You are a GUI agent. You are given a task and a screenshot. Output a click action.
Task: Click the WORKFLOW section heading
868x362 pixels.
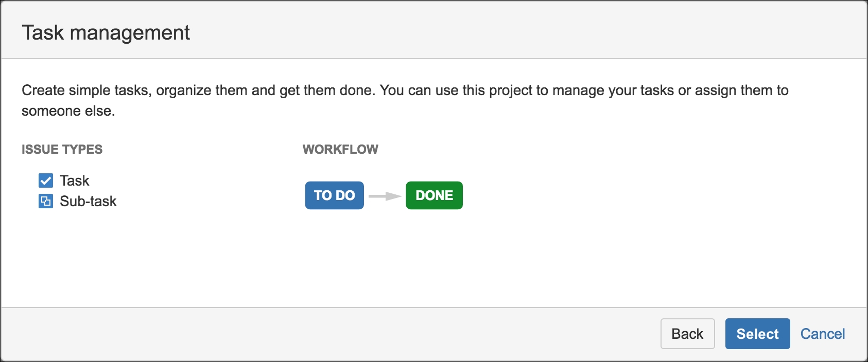340,149
